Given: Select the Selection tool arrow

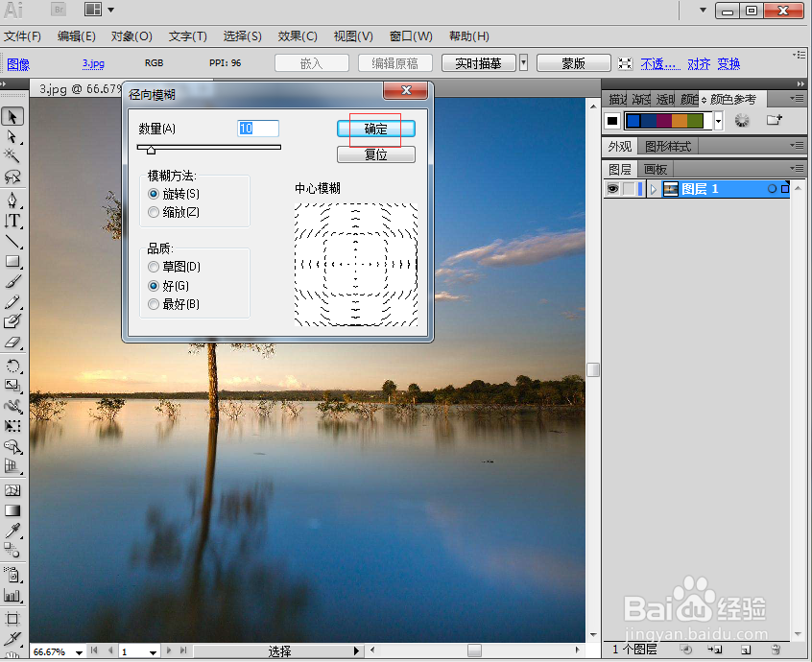Looking at the screenshot, I should tap(12, 117).
